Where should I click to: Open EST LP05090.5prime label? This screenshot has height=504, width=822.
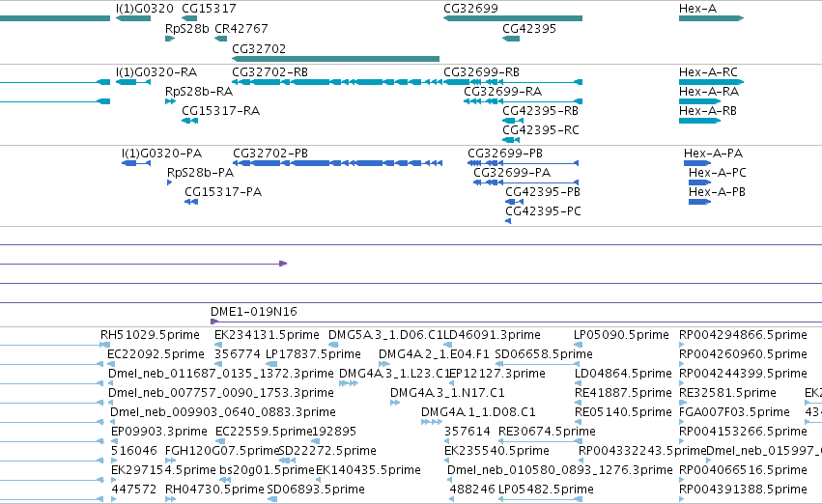(621, 334)
